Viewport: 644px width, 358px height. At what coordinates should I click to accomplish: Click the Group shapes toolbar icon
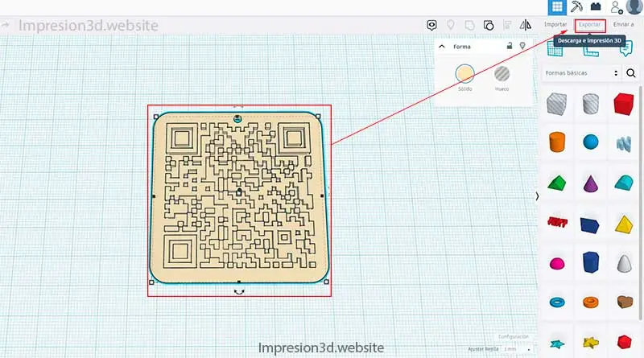coord(469,26)
